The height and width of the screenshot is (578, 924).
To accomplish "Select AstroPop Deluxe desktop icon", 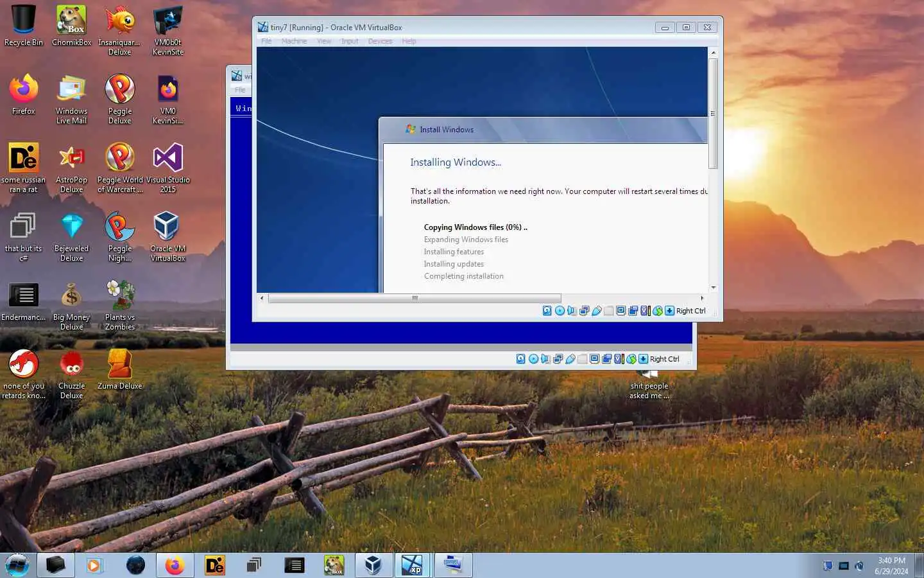I will (71, 168).
